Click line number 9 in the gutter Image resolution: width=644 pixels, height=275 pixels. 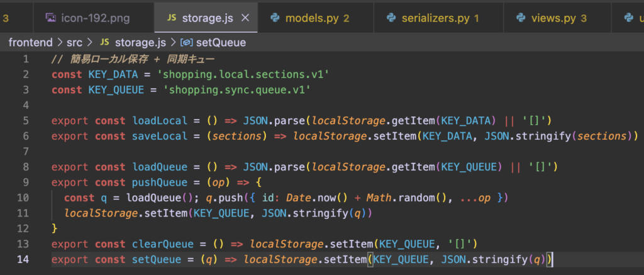tap(25, 182)
